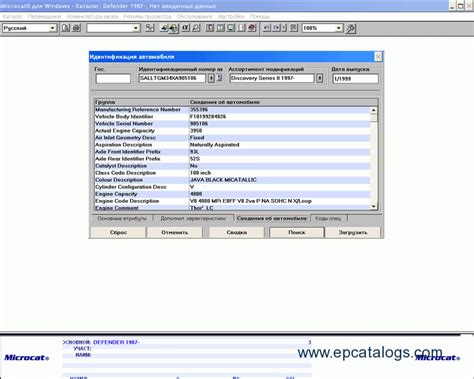Open the Настройки menu
The height and width of the screenshot is (379, 474).
(x=231, y=16)
